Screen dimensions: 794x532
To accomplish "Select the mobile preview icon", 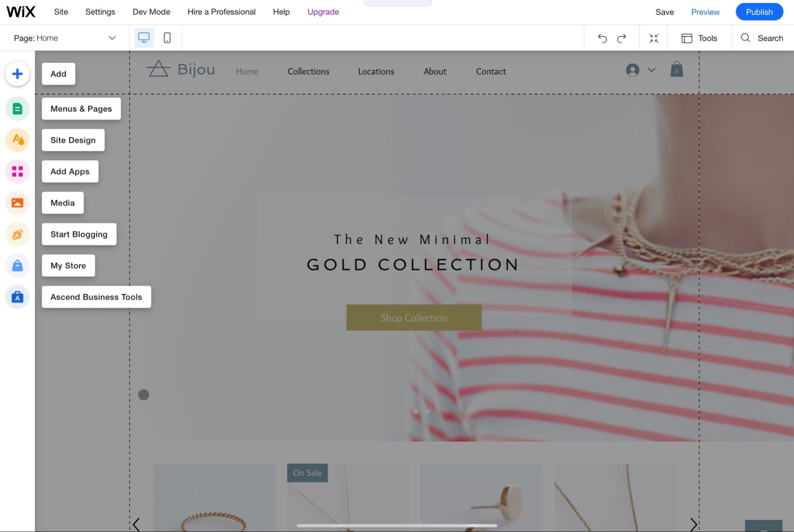I will tap(167, 37).
